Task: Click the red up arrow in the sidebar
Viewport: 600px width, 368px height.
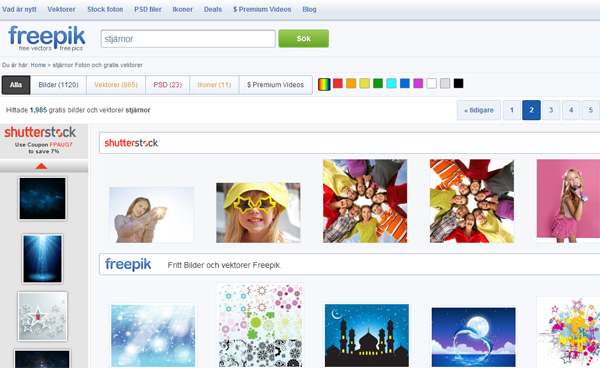Action: click(x=41, y=166)
